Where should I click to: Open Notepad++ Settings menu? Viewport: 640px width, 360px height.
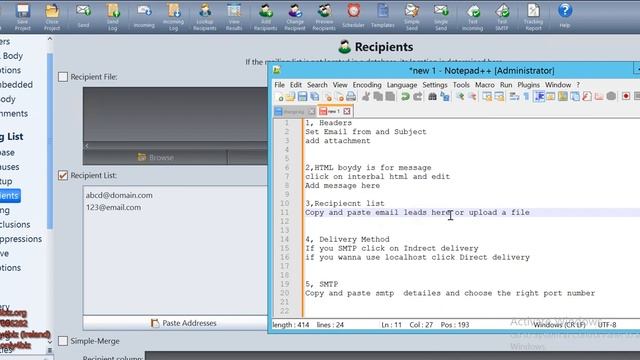[x=435, y=85]
